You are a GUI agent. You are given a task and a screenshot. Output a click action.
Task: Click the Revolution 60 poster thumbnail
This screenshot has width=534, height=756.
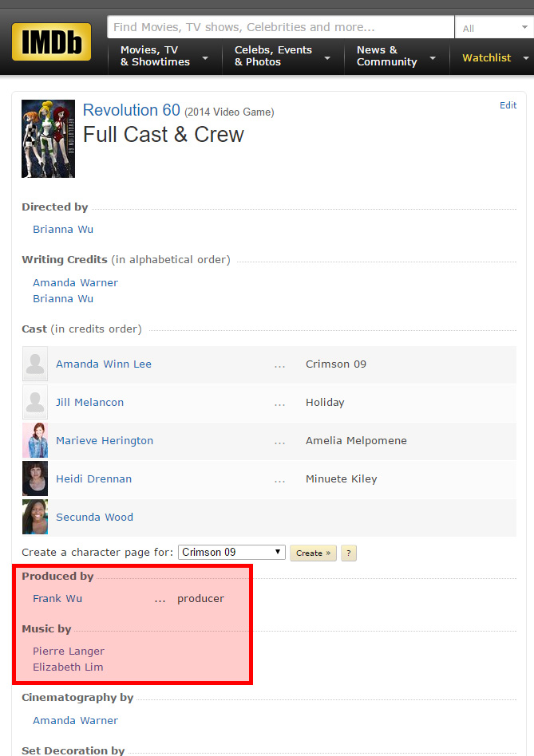coord(48,139)
